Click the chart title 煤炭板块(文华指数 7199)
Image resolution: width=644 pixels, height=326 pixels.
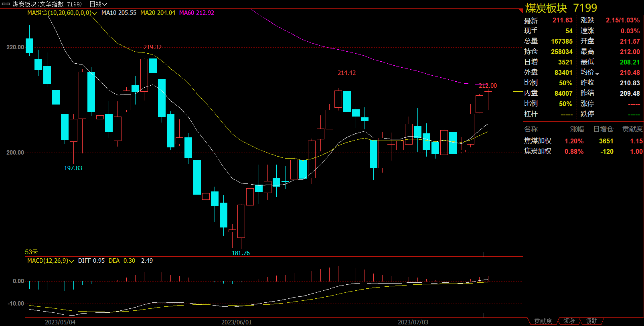point(47,4)
